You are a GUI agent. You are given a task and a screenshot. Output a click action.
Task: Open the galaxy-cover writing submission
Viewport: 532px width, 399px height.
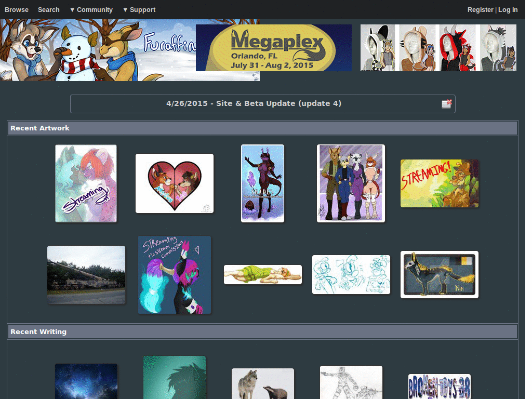click(x=86, y=383)
